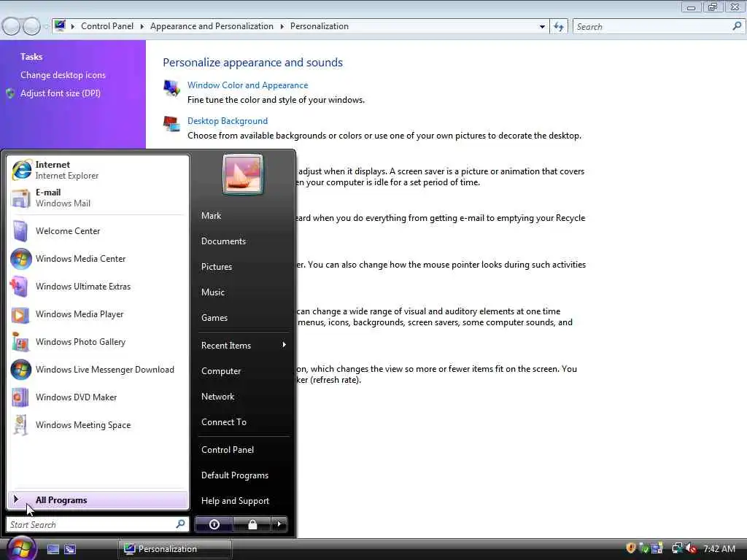This screenshot has height=560, width=747.
Task: Open Desktop Background link
Action: point(228,121)
